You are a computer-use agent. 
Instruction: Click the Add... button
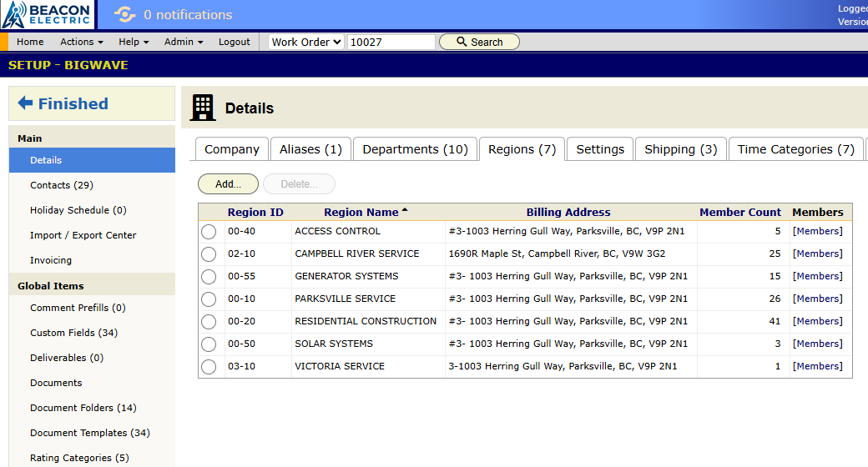pyautogui.click(x=228, y=183)
